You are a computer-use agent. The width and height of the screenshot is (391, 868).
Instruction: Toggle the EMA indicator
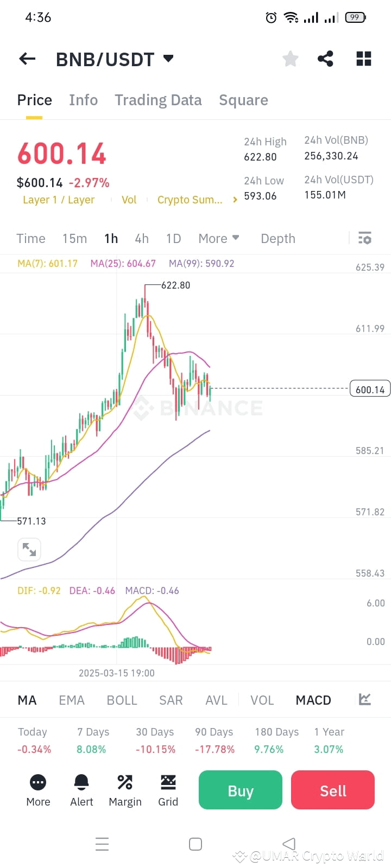coord(72,700)
